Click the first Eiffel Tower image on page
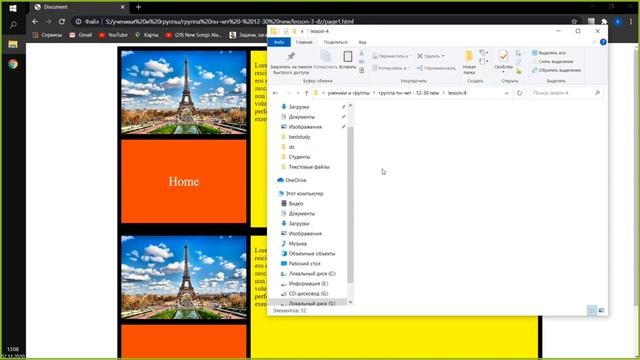640x360 pixels. tap(184, 92)
